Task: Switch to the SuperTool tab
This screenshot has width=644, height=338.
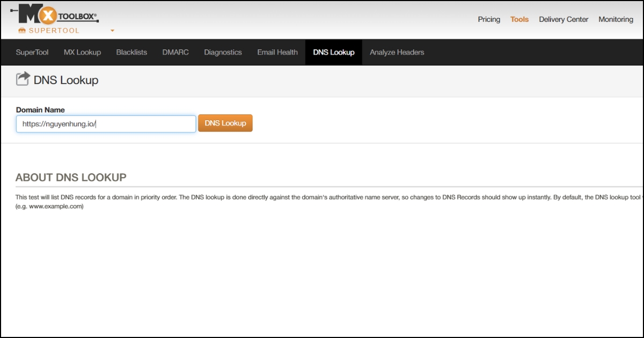Action: pos(32,52)
